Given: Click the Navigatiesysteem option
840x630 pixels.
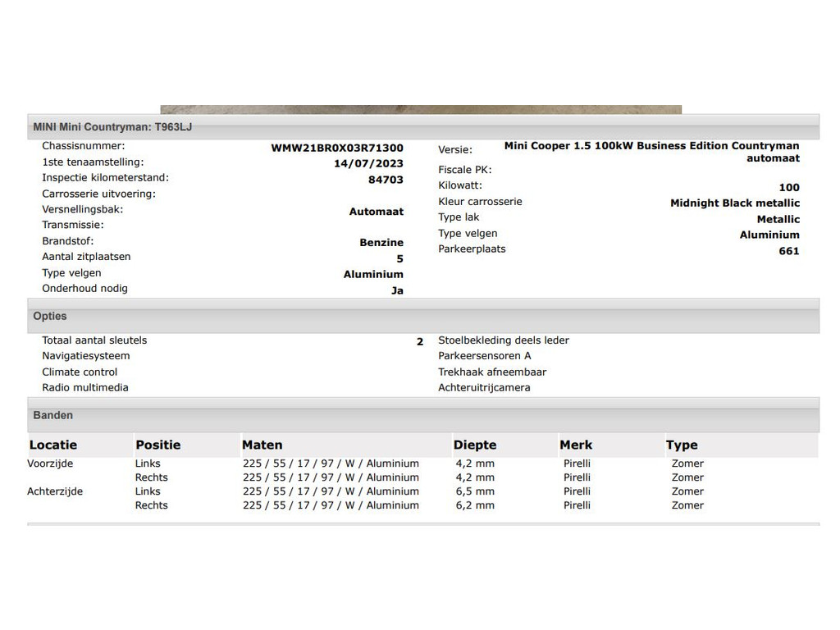Looking at the screenshot, I should [85, 356].
